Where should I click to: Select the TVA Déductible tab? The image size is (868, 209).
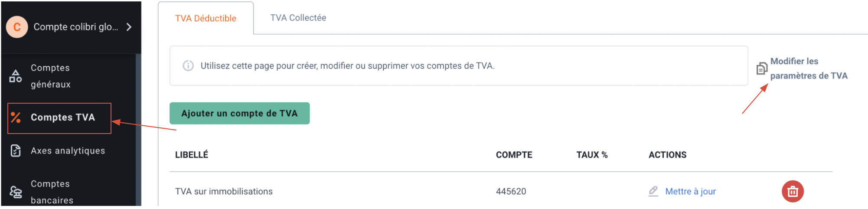206,18
